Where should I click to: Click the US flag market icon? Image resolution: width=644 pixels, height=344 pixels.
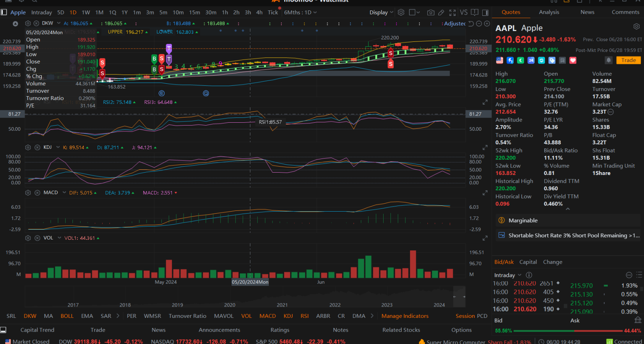click(x=500, y=60)
